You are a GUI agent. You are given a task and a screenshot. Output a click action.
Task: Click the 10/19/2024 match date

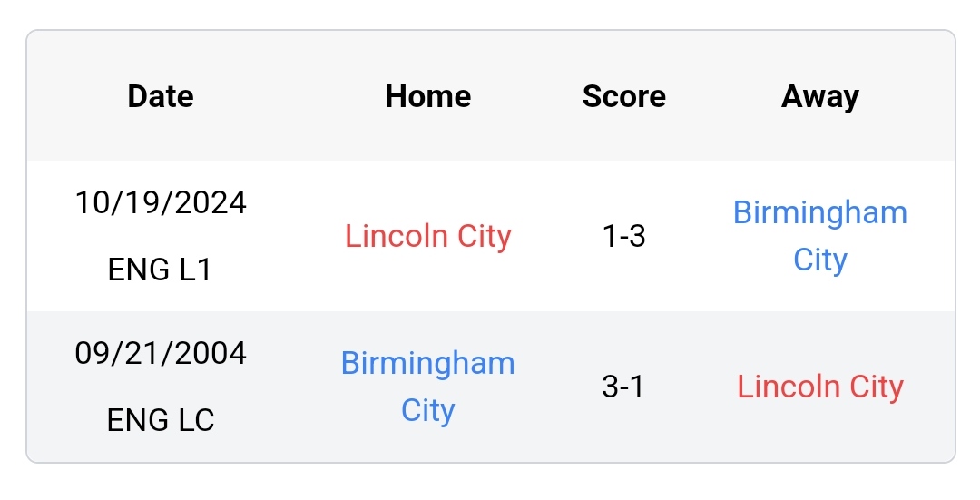(x=161, y=202)
